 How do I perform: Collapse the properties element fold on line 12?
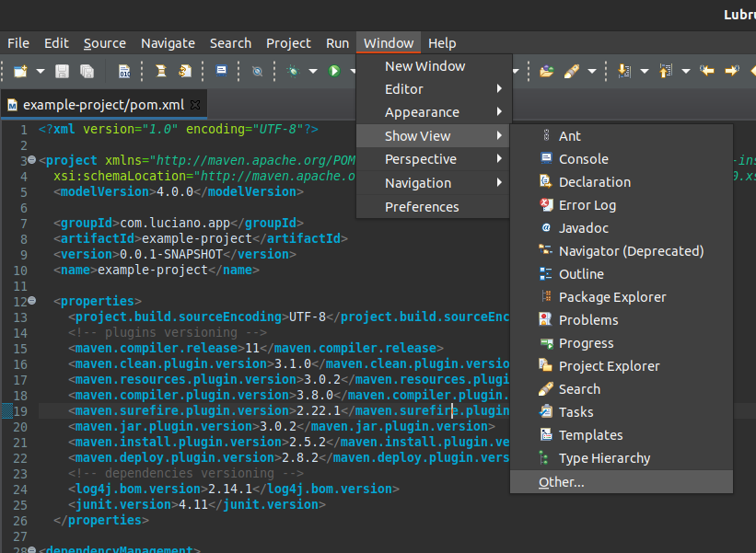tap(30, 301)
